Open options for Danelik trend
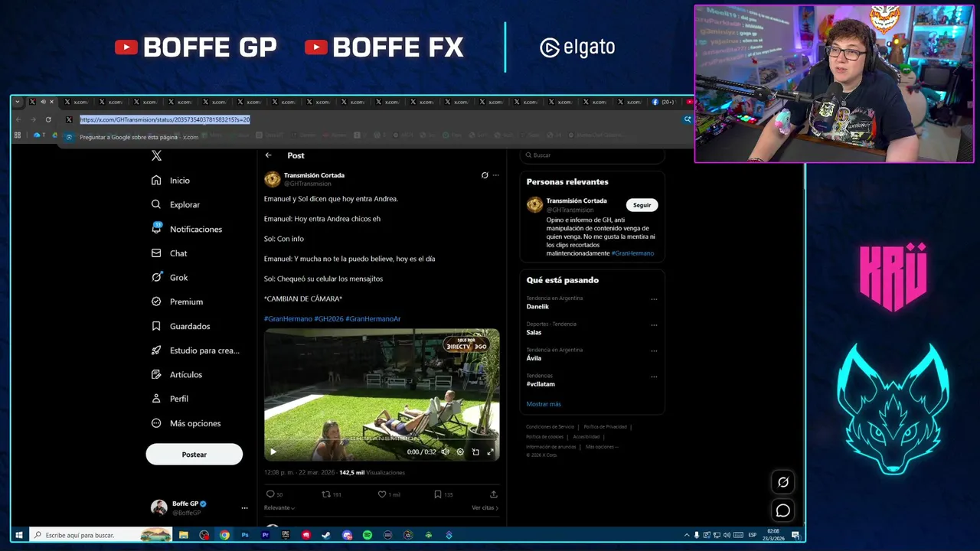Viewport: 980px width, 551px height. point(654,299)
